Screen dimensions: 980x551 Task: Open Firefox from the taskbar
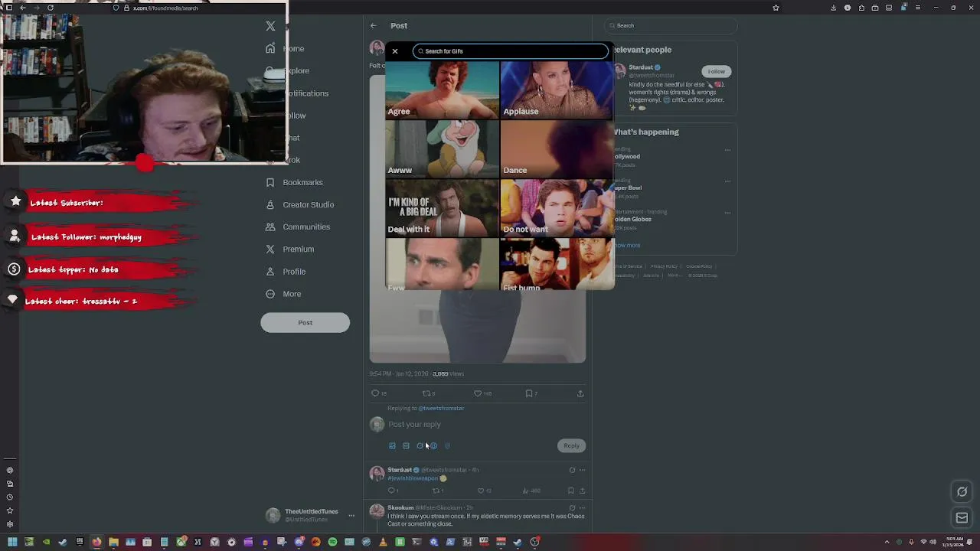pos(96,542)
